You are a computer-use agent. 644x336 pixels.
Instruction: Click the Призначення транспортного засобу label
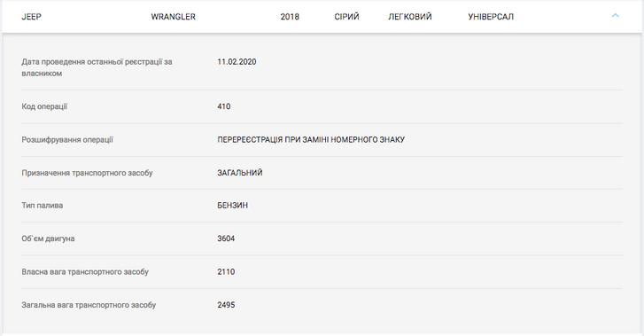click(87, 173)
